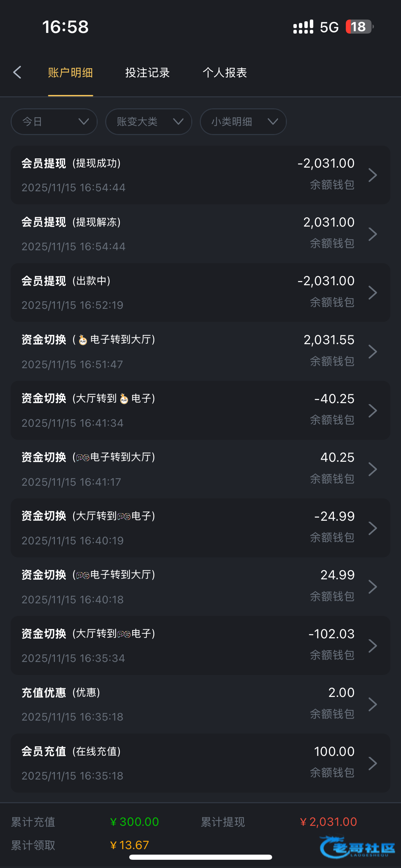Image resolution: width=401 pixels, height=868 pixels.
Task: Open chevron for 在线充值 100.00 record
Action: click(373, 763)
